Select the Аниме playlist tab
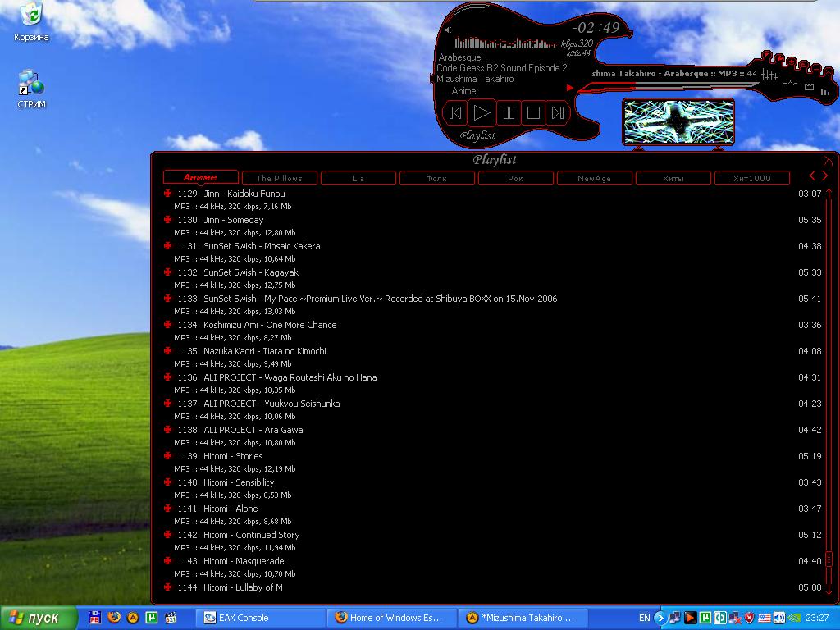Image resolution: width=840 pixels, height=630 pixels. pos(200,177)
